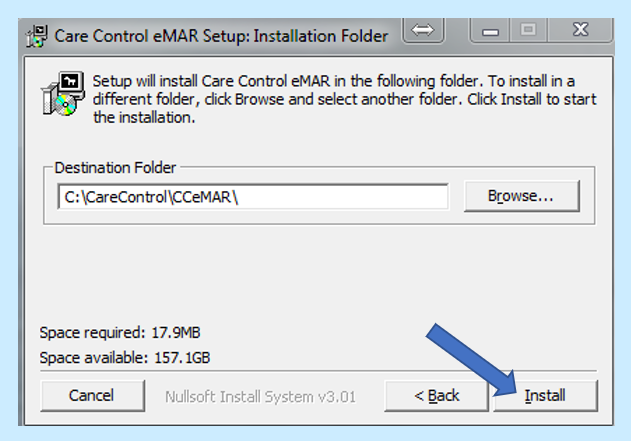Click the installer icon in the title bar
The height and width of the screenshot is (441, 631).
click(37, 36)
